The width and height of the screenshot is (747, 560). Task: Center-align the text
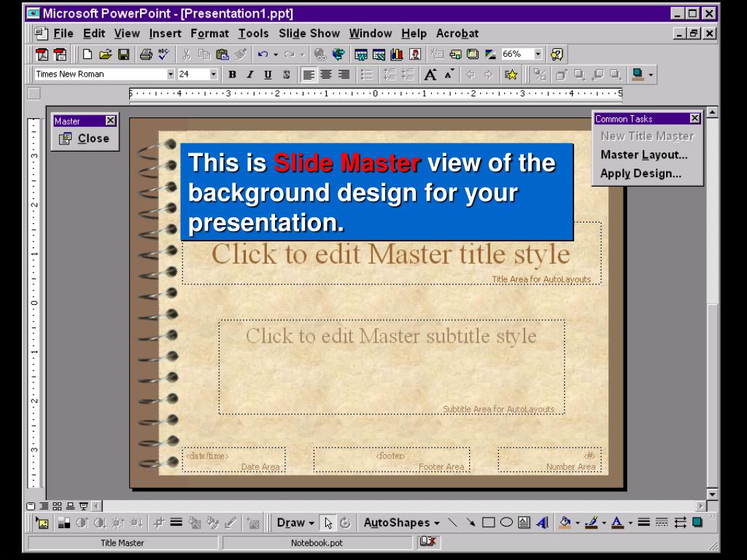[326, 74]
